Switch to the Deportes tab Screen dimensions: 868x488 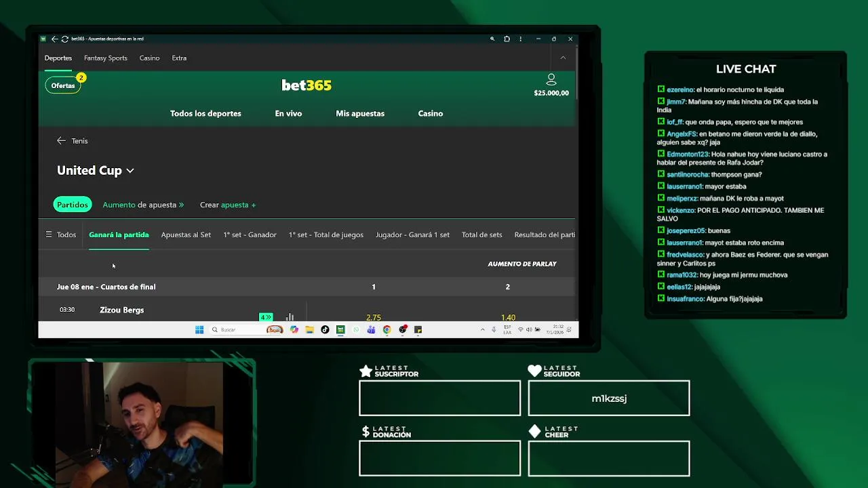pyautogui.click(x=58, y=58)
